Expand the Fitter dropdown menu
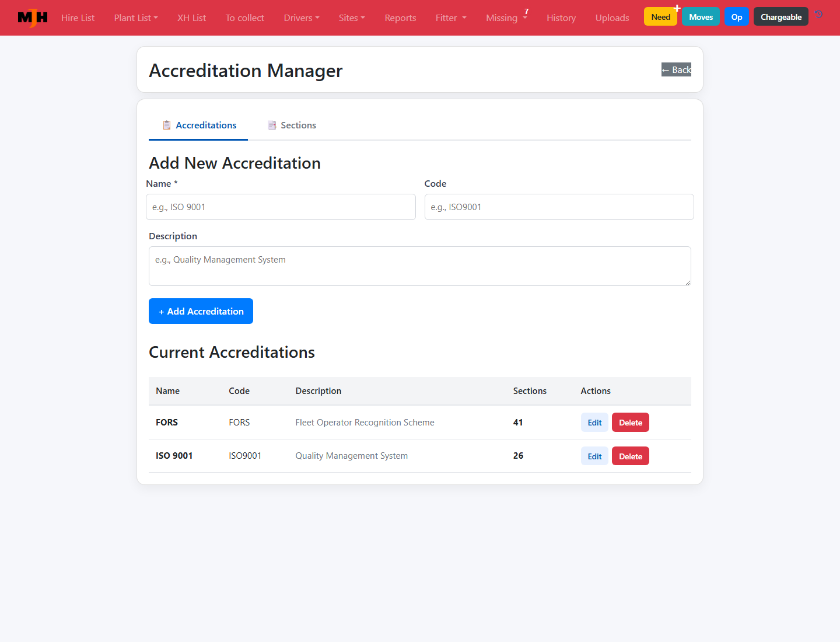Screen dimensions: 840x642 (451, 18)
